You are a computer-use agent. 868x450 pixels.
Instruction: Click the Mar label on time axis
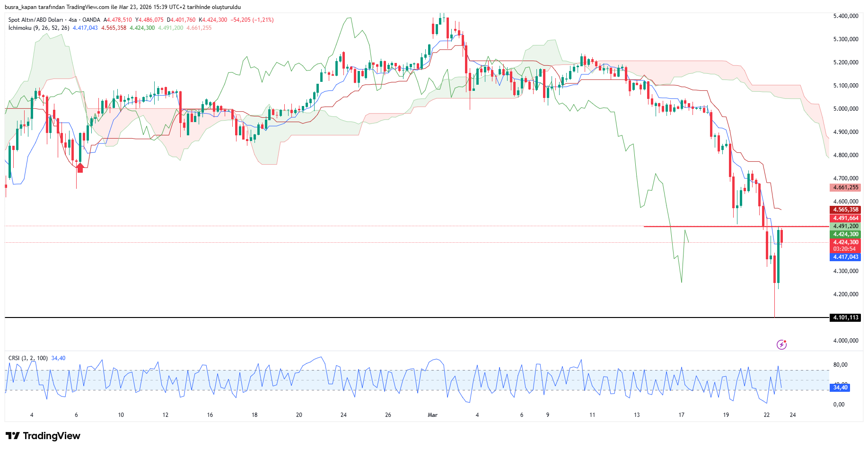432,415
